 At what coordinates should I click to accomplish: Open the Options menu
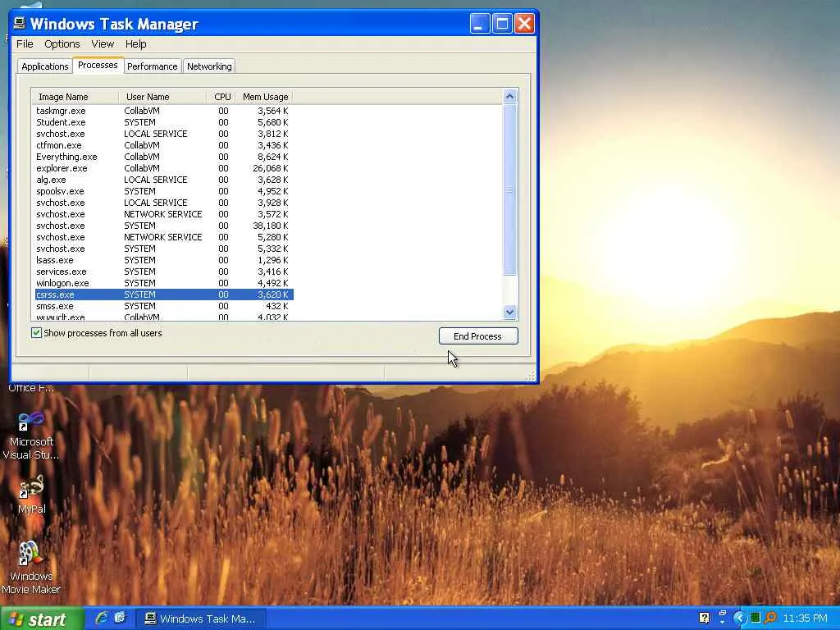click(x=62, y=44)
